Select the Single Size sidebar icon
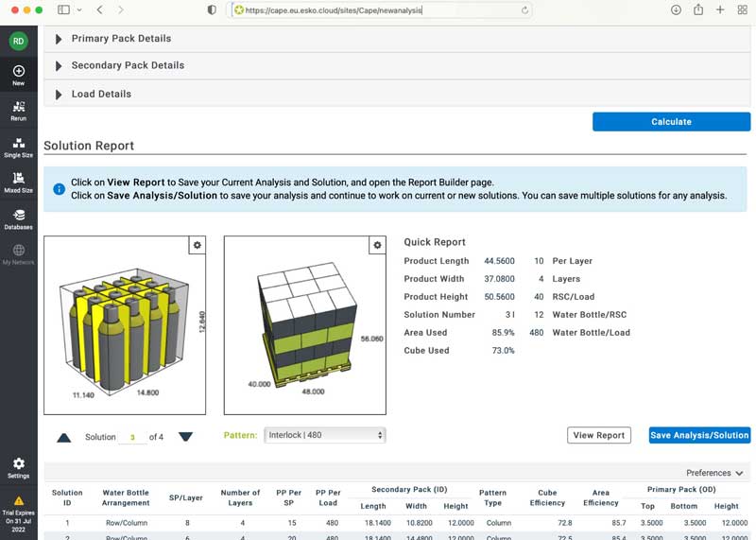 coord(19,144)
